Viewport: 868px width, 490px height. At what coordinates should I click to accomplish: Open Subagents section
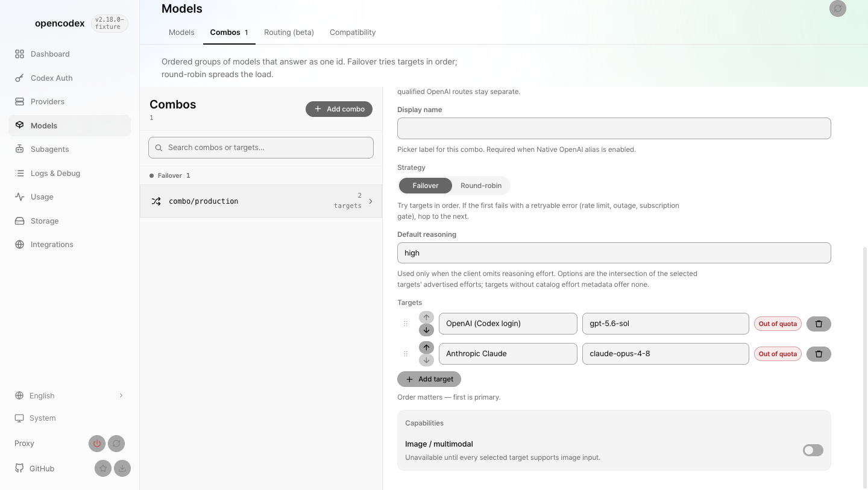pos(69,149)
